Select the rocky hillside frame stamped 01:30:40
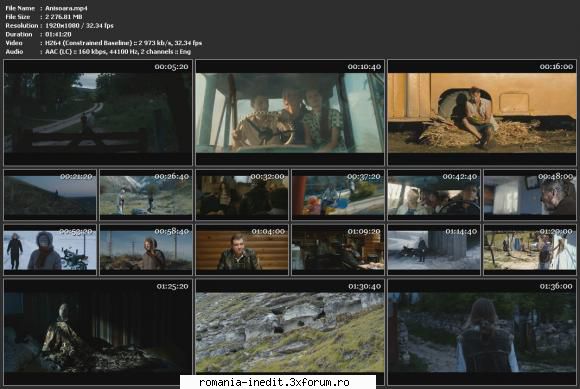The width and height of the screenshot is (580, 389). 290,332
